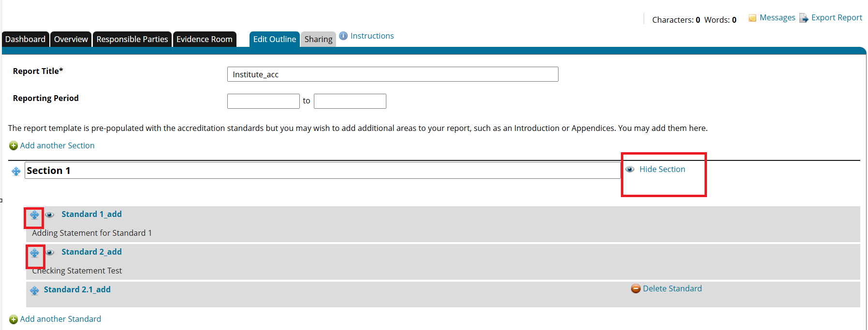Click the move handle icon beside Section 1
Image resolution: width=868 pixels, height=330 pixels.
[16, 171]
